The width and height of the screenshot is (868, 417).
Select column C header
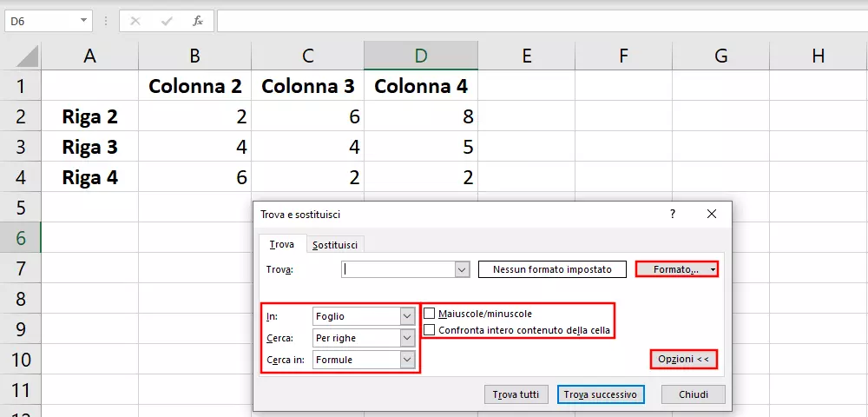point(308,56)
